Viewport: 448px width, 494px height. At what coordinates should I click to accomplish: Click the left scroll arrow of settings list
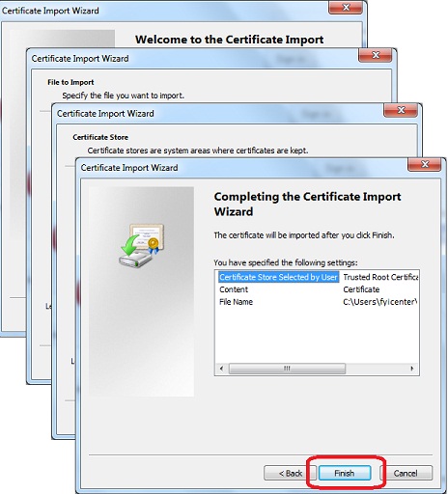click(x=221, y=369)
